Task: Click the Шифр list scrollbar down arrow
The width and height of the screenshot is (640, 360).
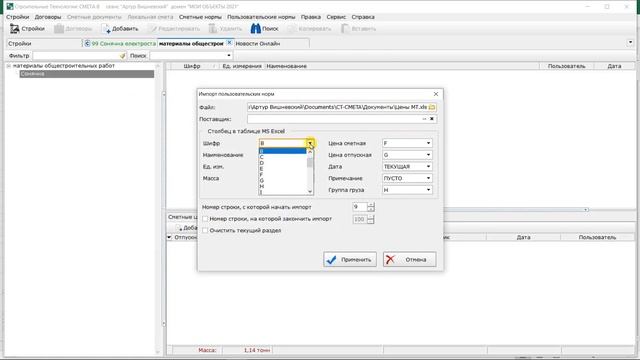Action: click(x=310, y=191)
